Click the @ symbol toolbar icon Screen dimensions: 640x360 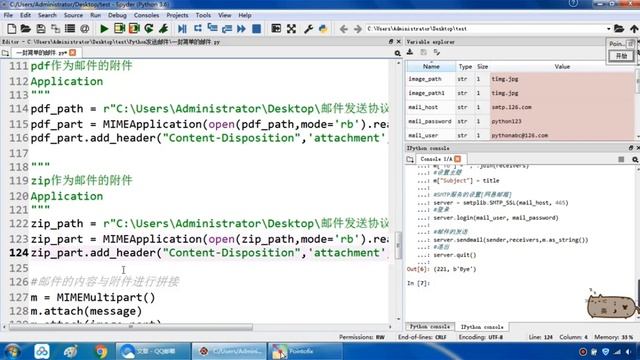(84, 29)
